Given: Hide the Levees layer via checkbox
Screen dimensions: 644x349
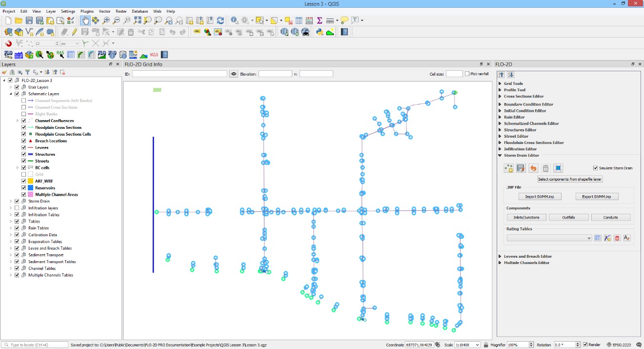Looking at the screenshot, I should 23,147.
